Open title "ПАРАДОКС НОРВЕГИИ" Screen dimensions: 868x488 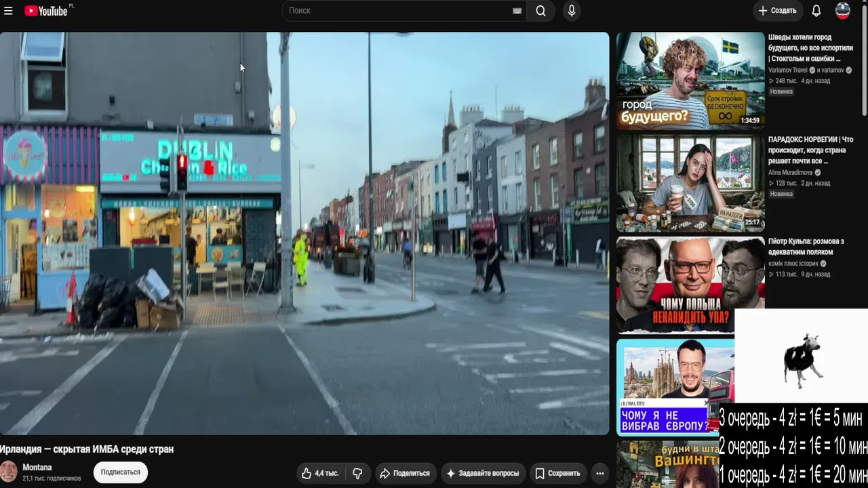coord(810,150)
